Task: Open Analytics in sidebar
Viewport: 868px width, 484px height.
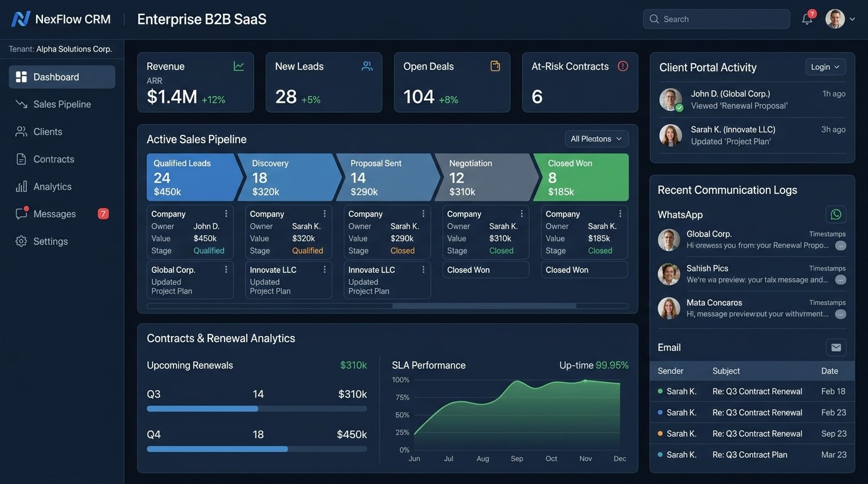Action: pyautogui.click(x=62, y=187)
